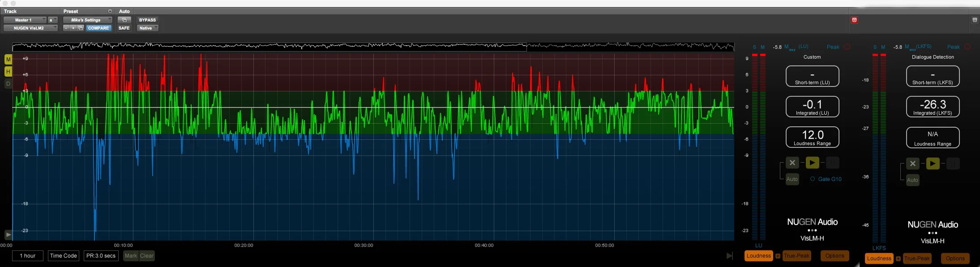Open NUGEN VisLM2 plug-in selector
Image resolution: width=980 pixels, height=267 pixels.
[30, 28]
